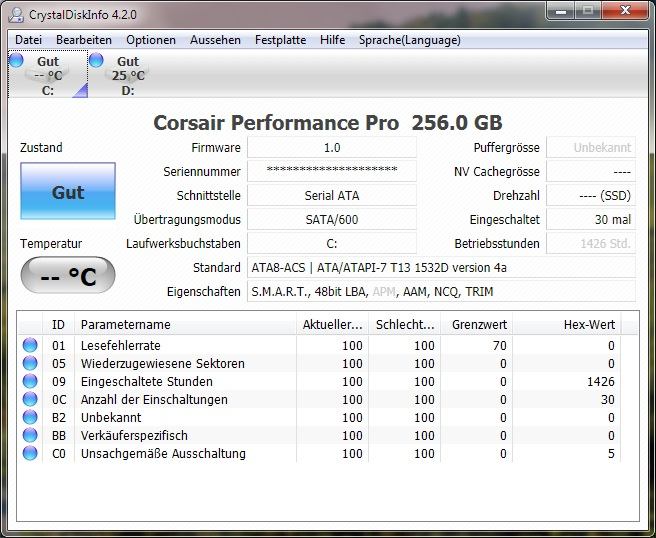Click the ID column header

[x=59, y=325]
